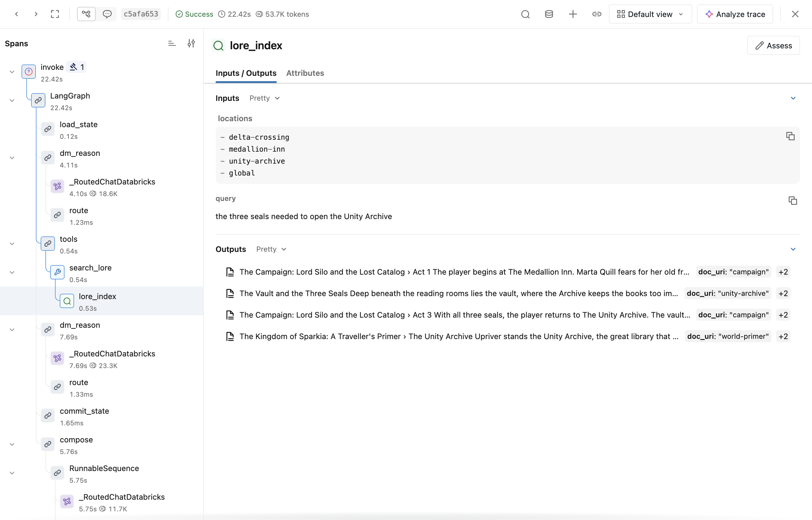Click the doc_uri "unity-archive" tag
The image size is (812, 520).
[727, 293]
